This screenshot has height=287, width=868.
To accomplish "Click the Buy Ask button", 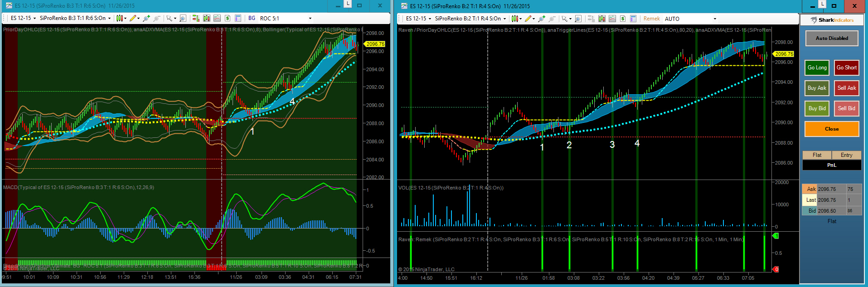I will (817, 88).
